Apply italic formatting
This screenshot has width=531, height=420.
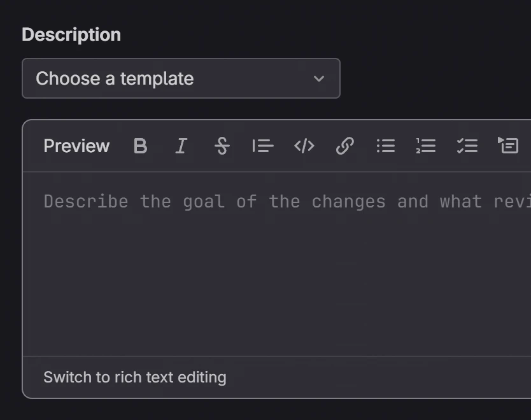pyautogui.click(x=181, y=146)
